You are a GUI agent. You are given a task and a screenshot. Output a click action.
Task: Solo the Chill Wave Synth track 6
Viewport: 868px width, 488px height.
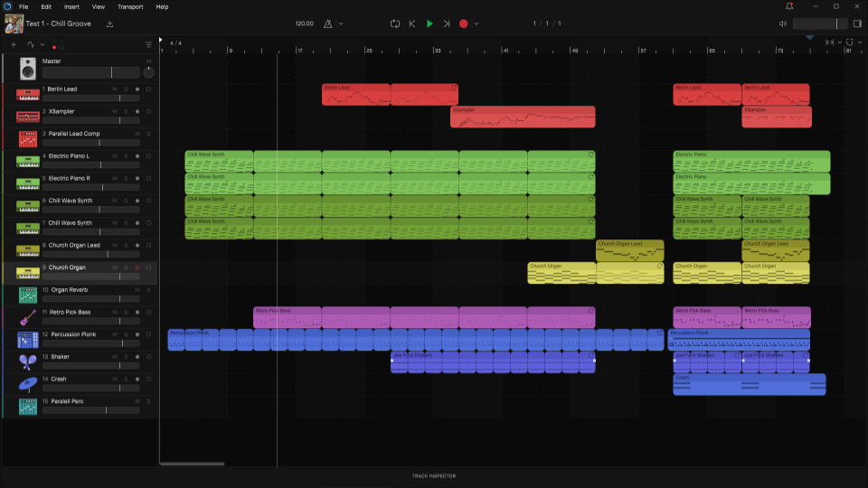click(x=126, y=201)
